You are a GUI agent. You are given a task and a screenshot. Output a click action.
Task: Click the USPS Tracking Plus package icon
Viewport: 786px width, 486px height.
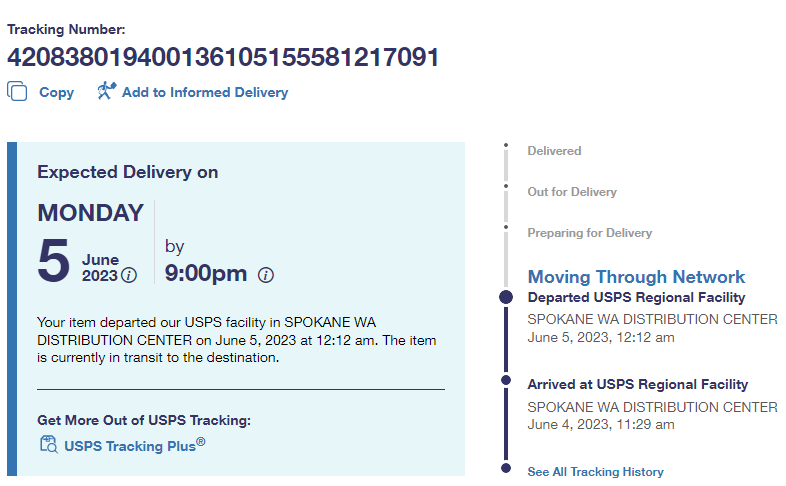pos(48,445)
